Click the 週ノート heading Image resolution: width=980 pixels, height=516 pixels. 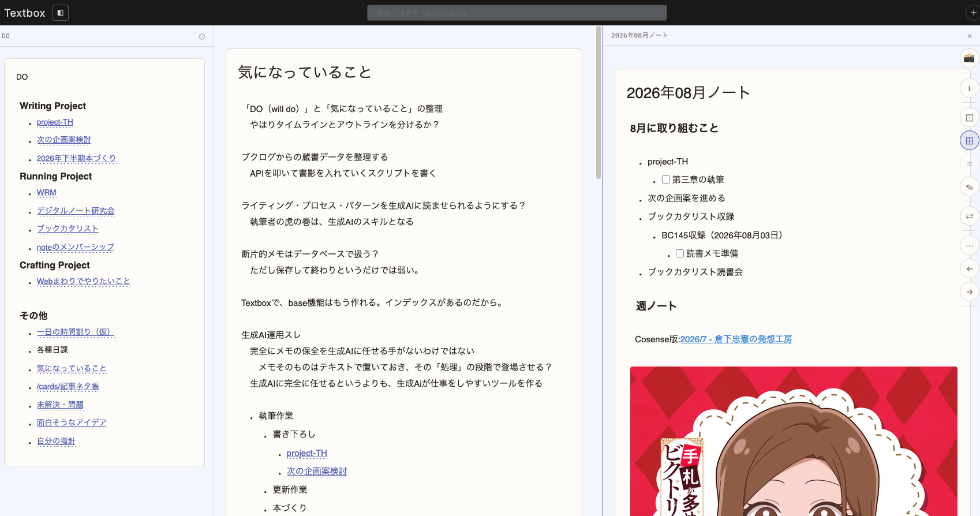pyautogui.click(x=656, y=306)
